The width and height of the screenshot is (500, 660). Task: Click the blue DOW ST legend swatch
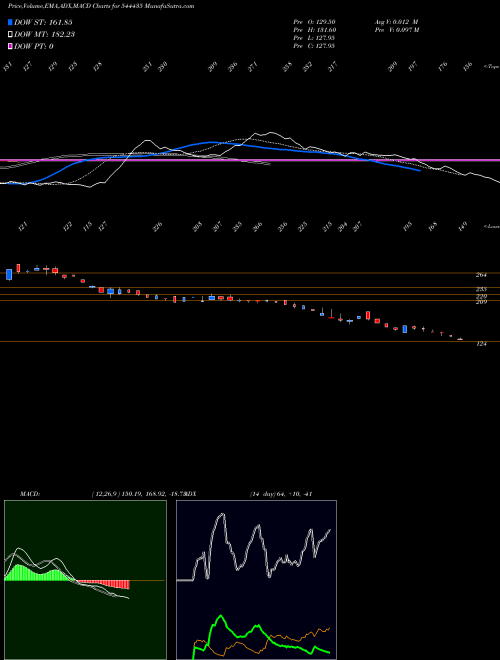click(11, 22)
